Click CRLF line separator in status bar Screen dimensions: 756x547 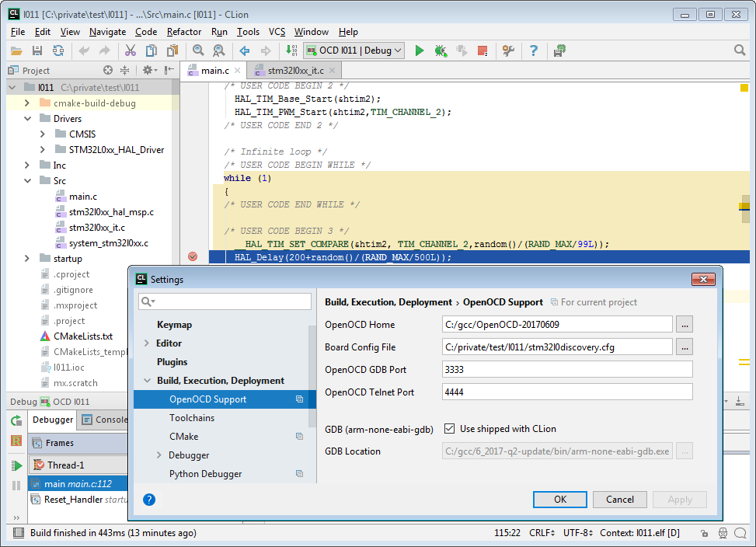coord(542,532)
